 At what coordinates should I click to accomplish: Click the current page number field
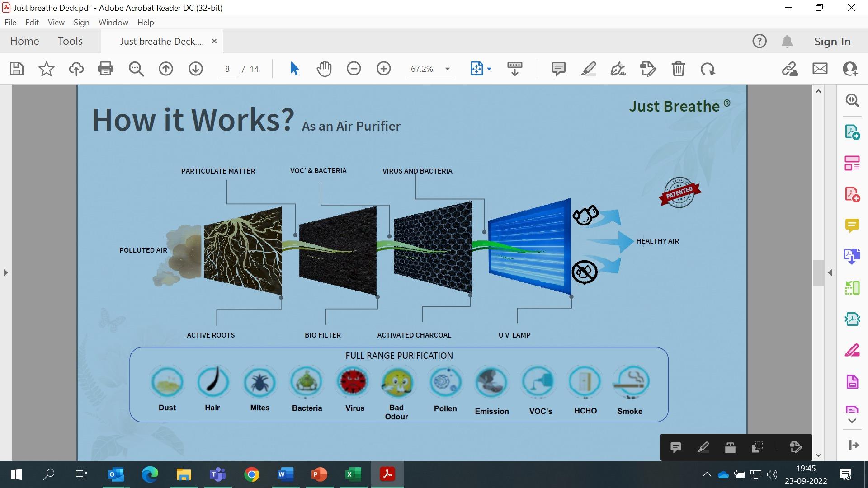click(x=227, y=69)
